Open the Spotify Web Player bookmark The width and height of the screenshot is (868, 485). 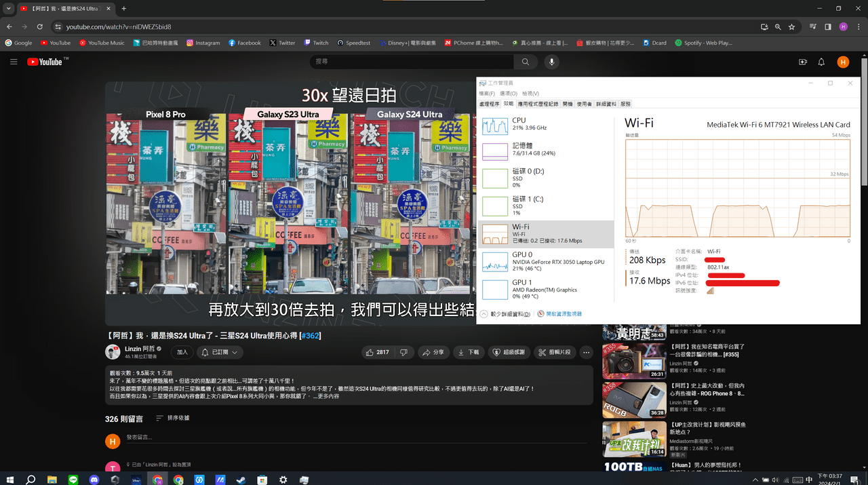(704, 43)
